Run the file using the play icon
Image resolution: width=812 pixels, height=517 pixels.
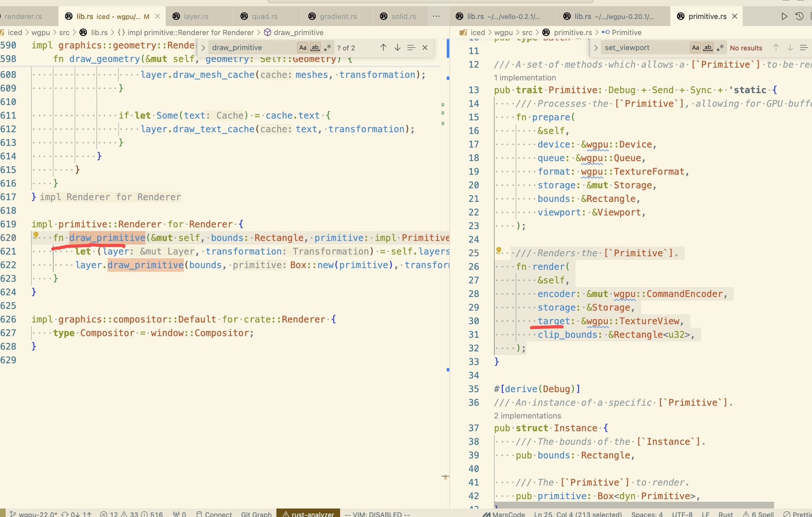pos(784,16)
